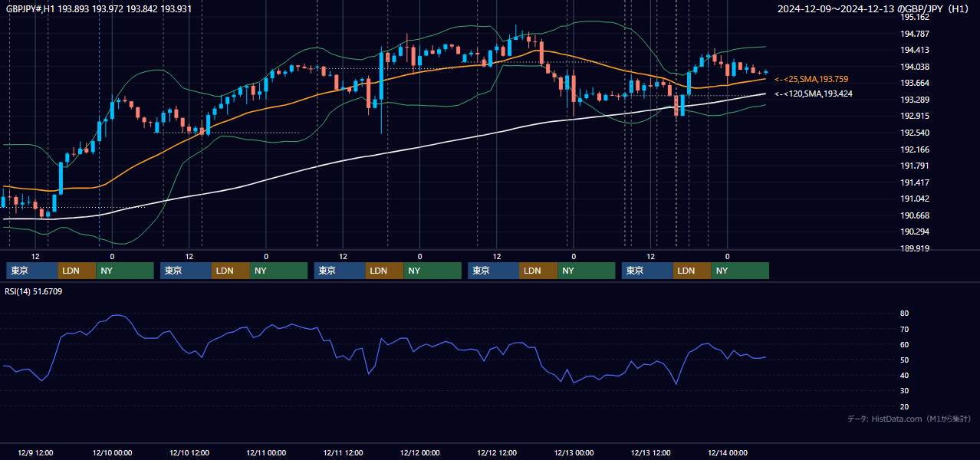The height and width of the screenshot is (460, 980).
Task: Select the NY session box for 12/9
Action: point(125,271)
